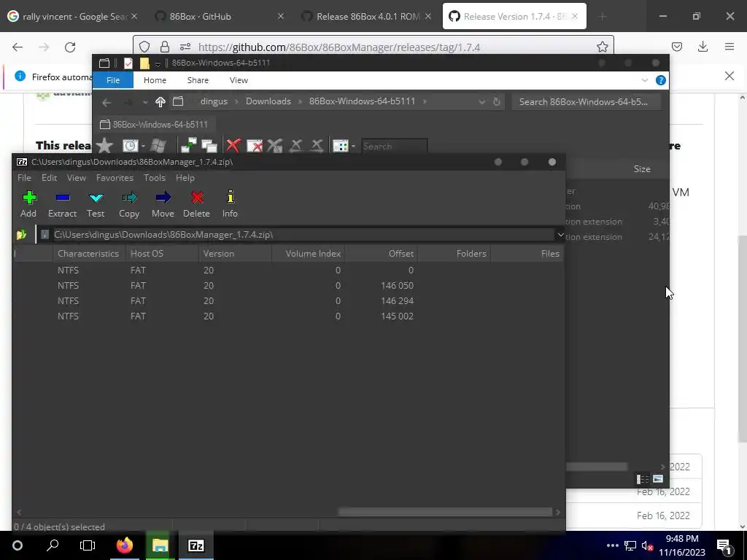The height and width of the screenshot is (560, 747).
Task: Open Firefox from the taskbar
Action: click(125, 545)
